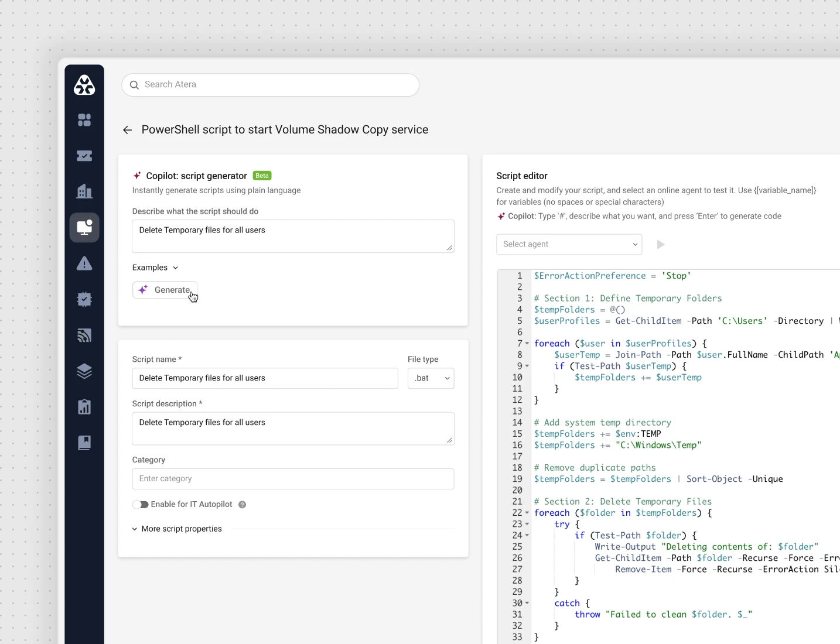Click the '# Section 2: Delete Temporary Files' comment
This screenshot has width=840, height=644.
pos(623,502)
